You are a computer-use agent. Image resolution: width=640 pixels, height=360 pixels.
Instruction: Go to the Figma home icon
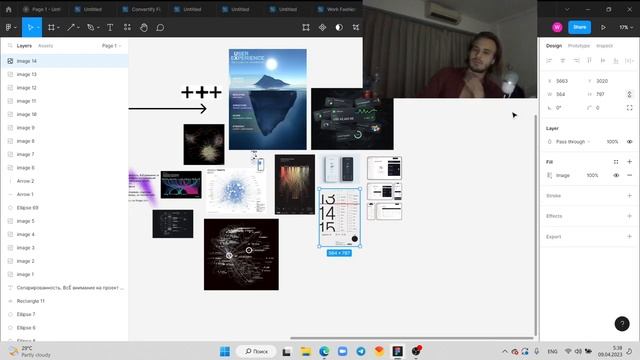9,9
